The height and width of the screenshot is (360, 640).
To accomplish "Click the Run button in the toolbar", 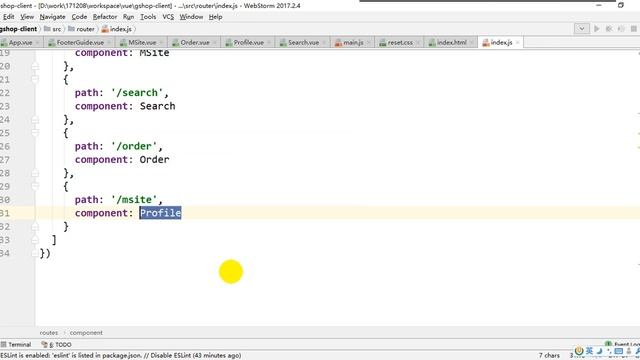I will point(597,29).
